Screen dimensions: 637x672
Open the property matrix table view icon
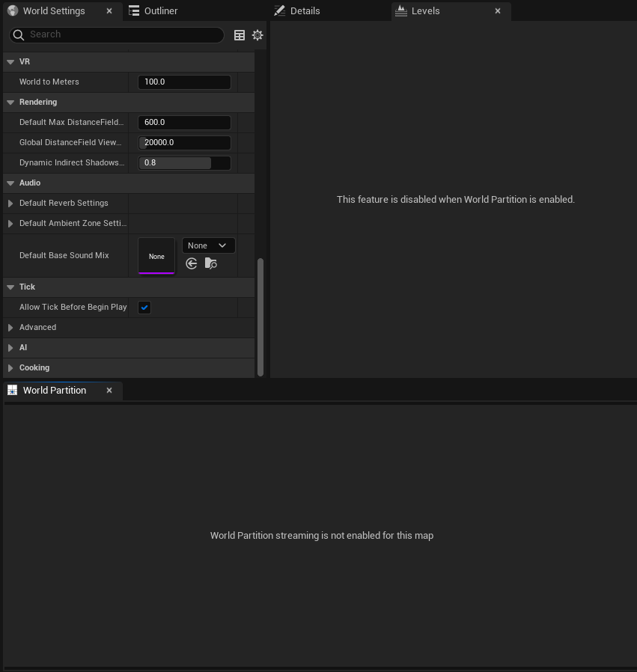point(240,35)
